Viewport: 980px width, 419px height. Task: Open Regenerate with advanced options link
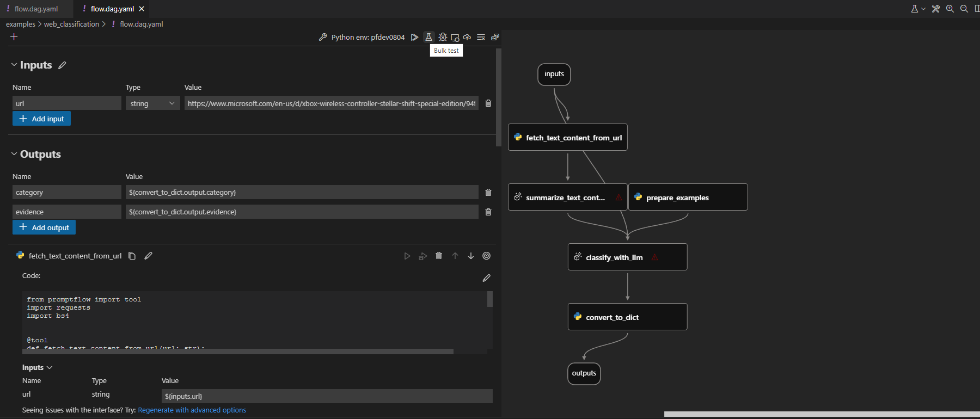(192, 410)
